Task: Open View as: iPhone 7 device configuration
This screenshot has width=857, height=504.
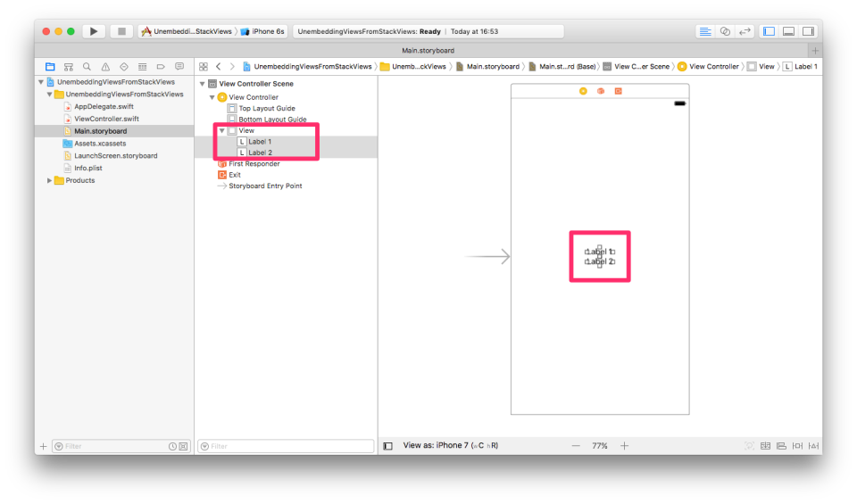Action: [451, 446]
